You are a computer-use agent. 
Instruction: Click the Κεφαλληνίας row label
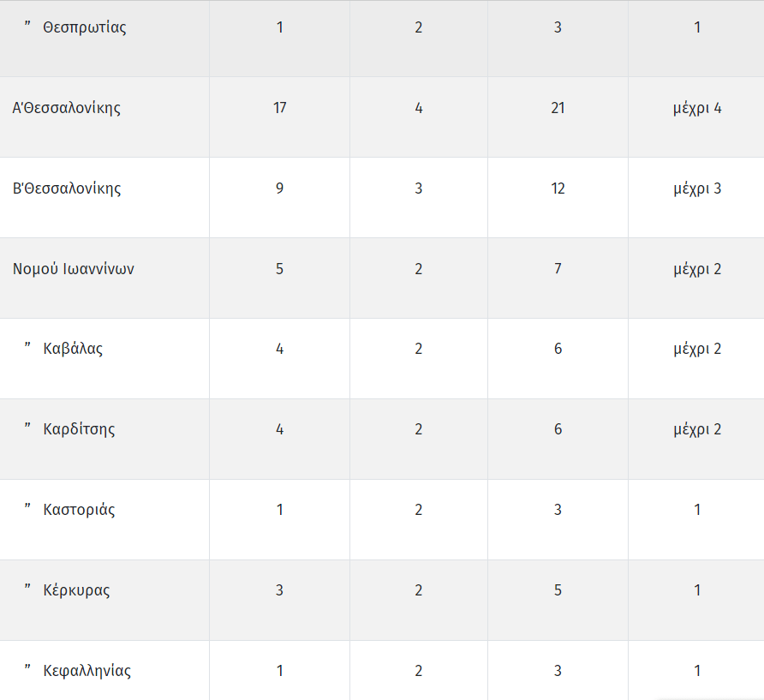[x=87, y=671]
